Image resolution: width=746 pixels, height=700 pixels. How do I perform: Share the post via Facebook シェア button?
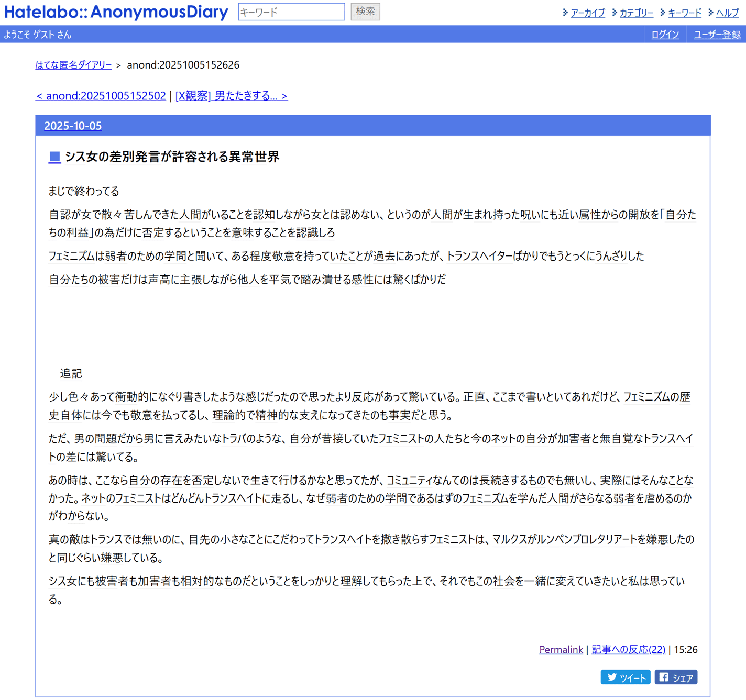(x=676, y=677)
